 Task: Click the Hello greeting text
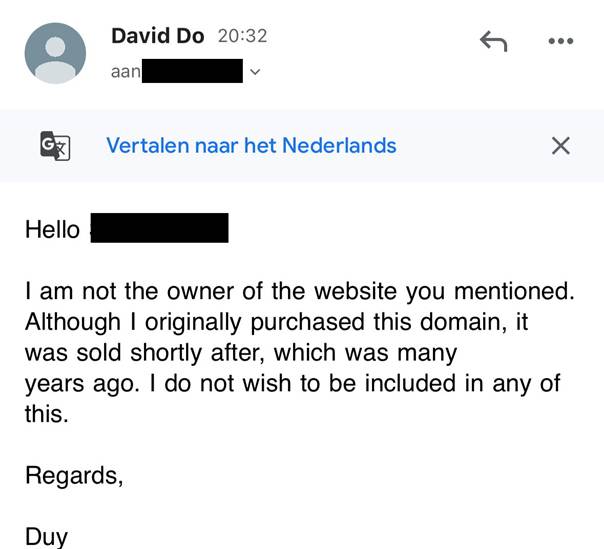[52, 229]
